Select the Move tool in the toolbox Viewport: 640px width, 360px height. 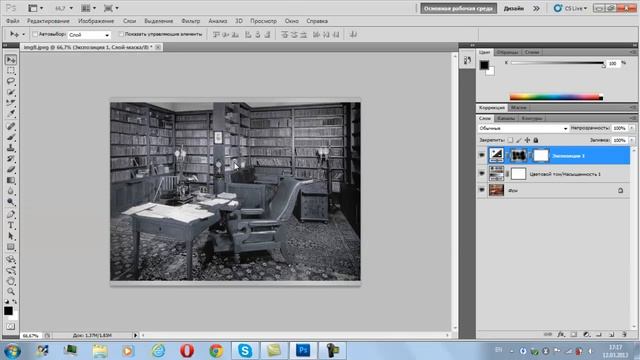11,60
